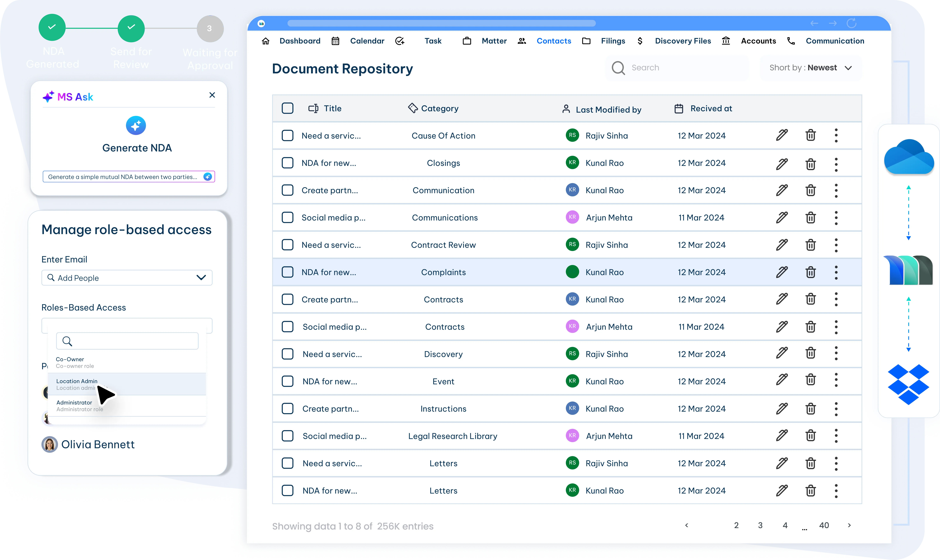The width and height of the screenshot is (940, 560).
Task: Click trash icon in Contract Review row
Action: tap(811, 245)
